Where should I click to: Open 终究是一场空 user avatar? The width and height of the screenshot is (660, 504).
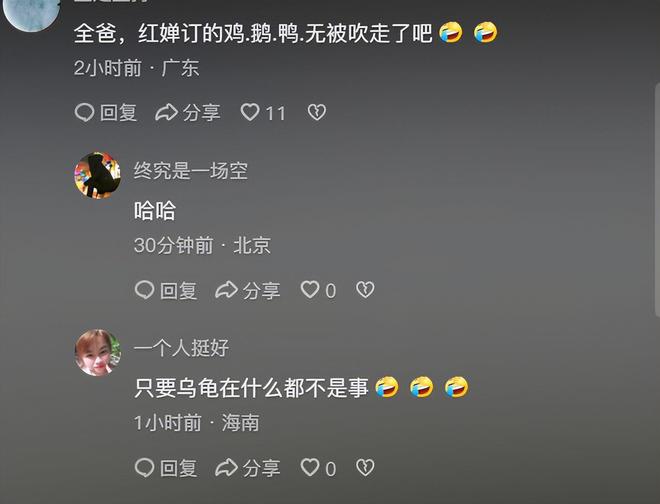point(98,175)
